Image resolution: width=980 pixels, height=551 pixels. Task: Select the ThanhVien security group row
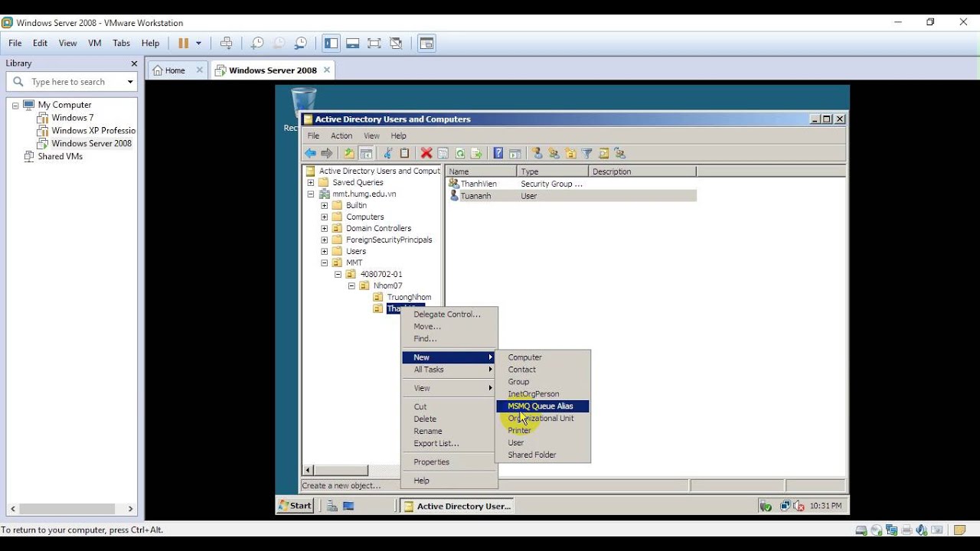pos(571,184)
